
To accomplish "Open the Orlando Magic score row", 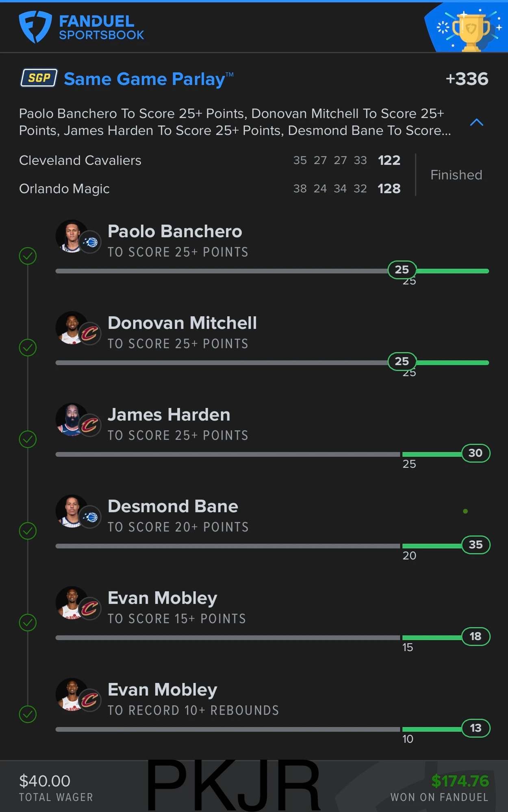I will 210,188.
